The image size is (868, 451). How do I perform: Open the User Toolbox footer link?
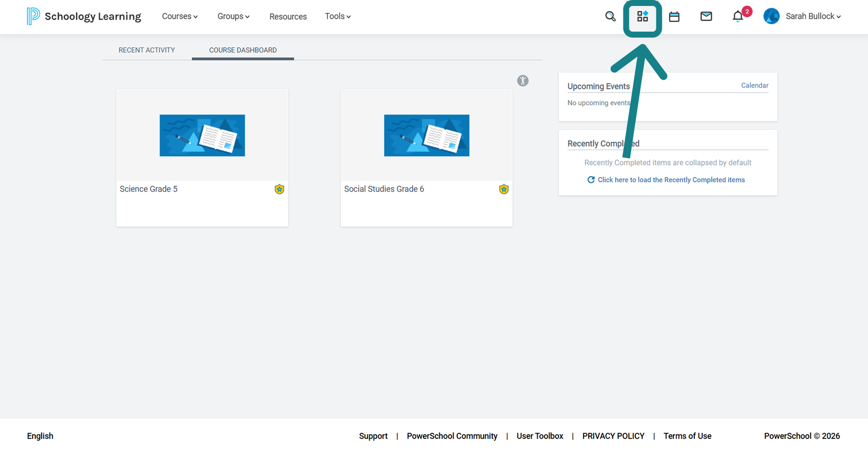pyautogui.click(x=540, y=436)
